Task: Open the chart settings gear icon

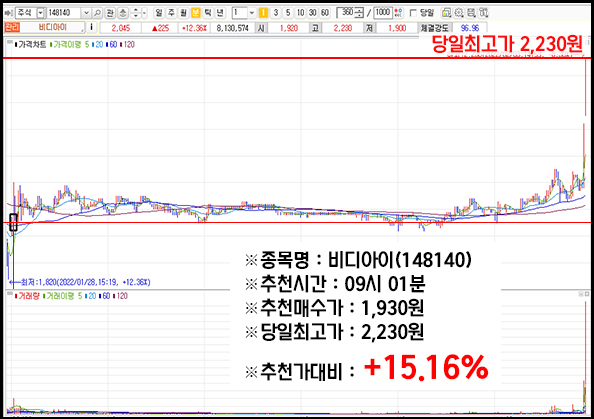Action: [x=459, y=13]
